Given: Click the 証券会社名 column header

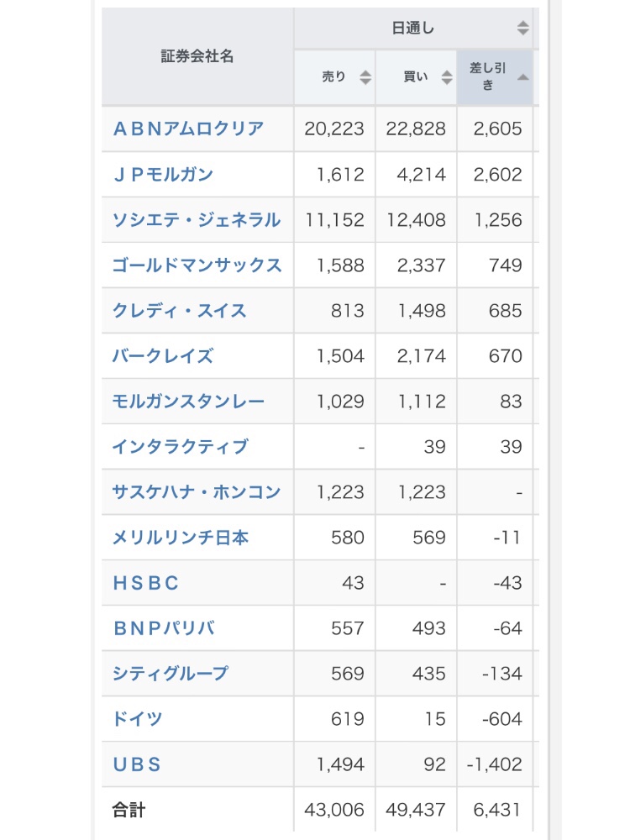Looking at the screenshot, I should (x=197, y=56).
